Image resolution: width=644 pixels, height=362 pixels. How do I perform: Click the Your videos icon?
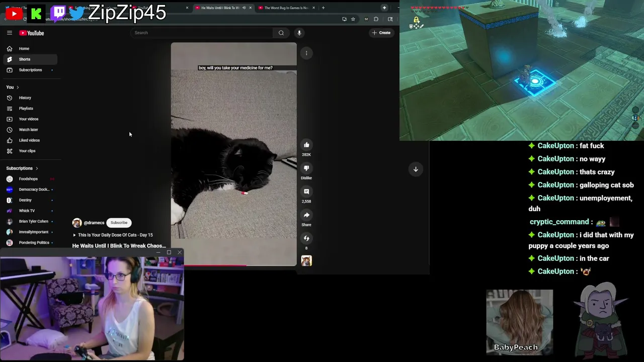pyautogui.click(x=9, y=119)
